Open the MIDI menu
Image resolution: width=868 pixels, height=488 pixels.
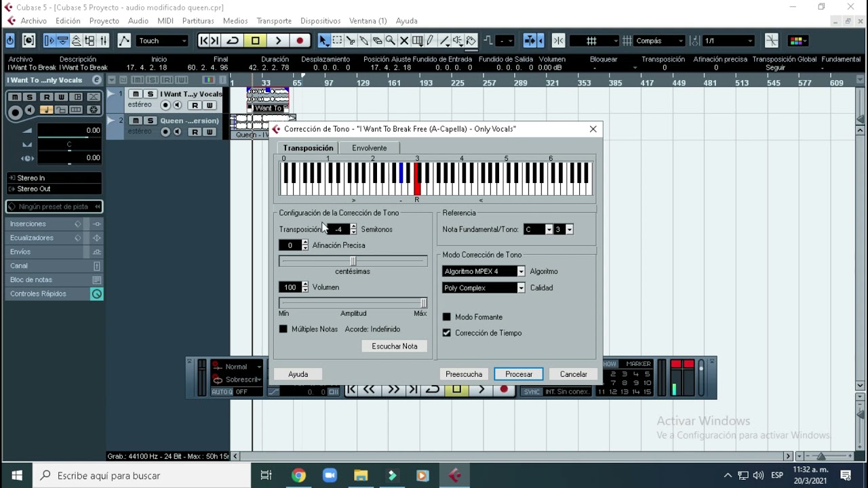coord(165,21)
